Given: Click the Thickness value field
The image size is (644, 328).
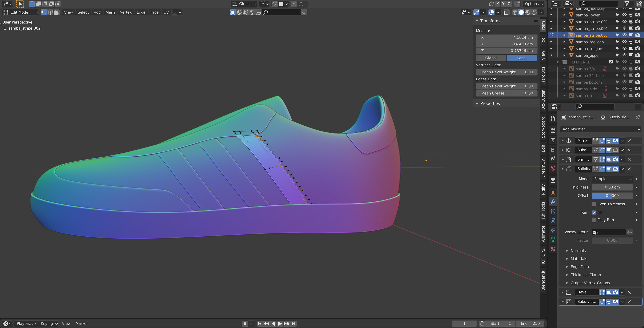Looking at the screenshot, I should 612,187.
